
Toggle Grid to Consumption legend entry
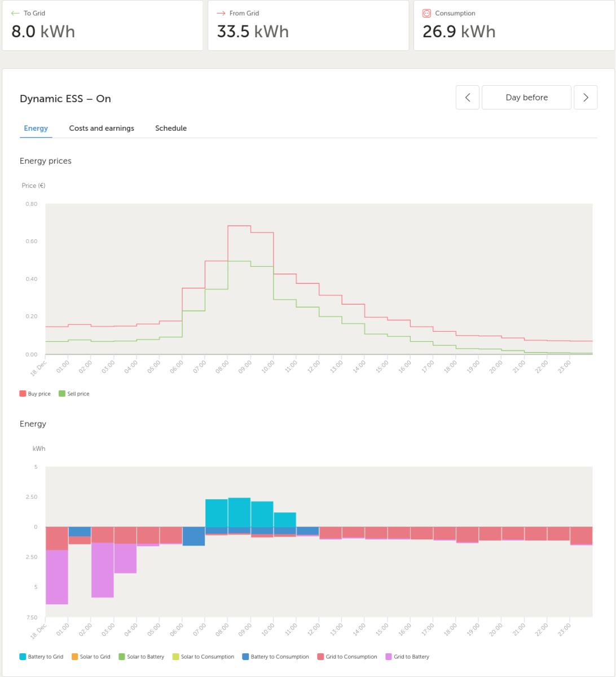347,657
